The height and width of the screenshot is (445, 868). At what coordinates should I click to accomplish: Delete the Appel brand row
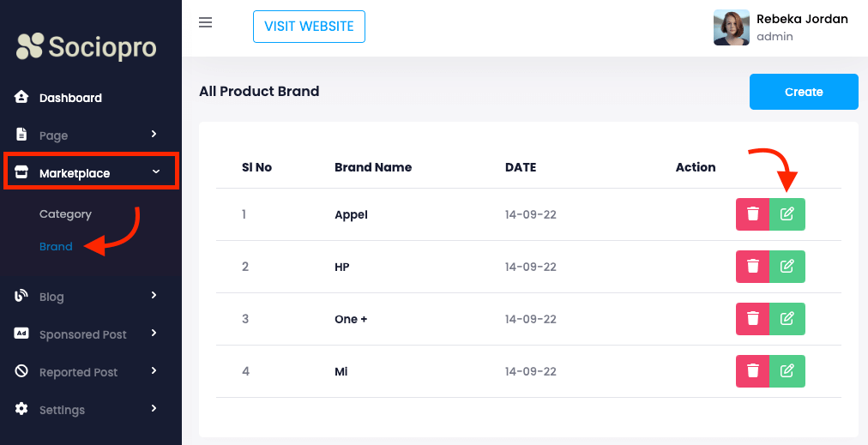point(752,214)
